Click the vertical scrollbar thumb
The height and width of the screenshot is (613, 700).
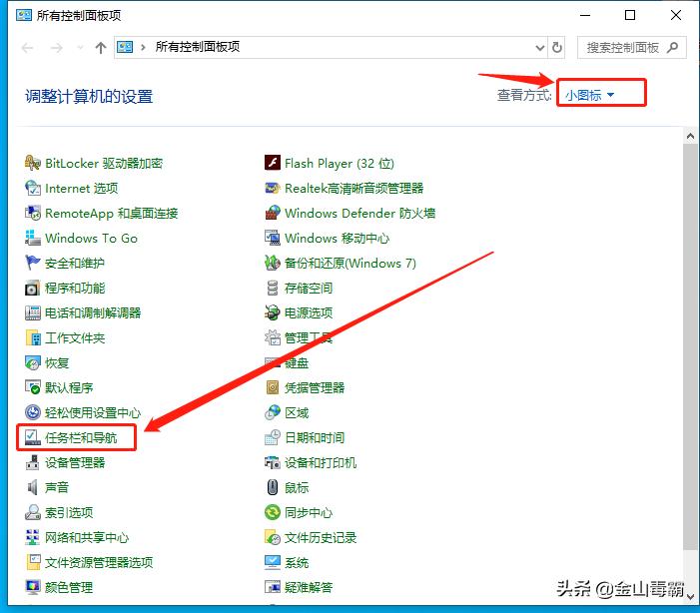(691, 347)
